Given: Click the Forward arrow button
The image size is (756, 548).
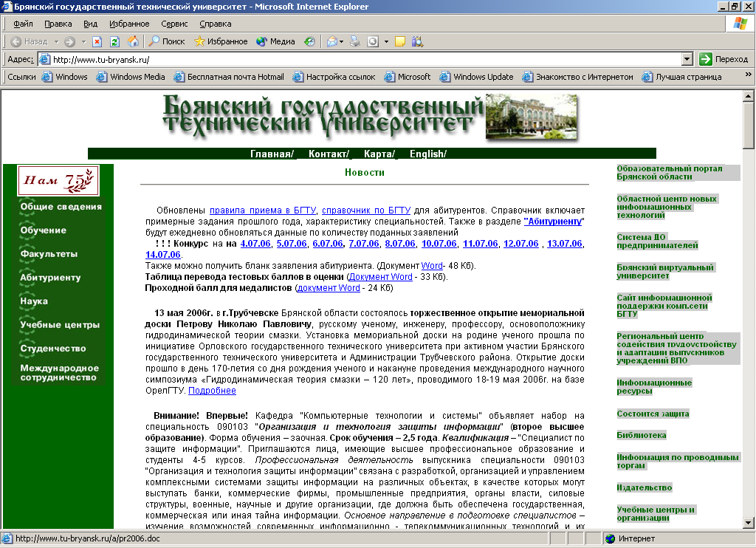Looking at the screenshot, I should click(x=70, y=41).
